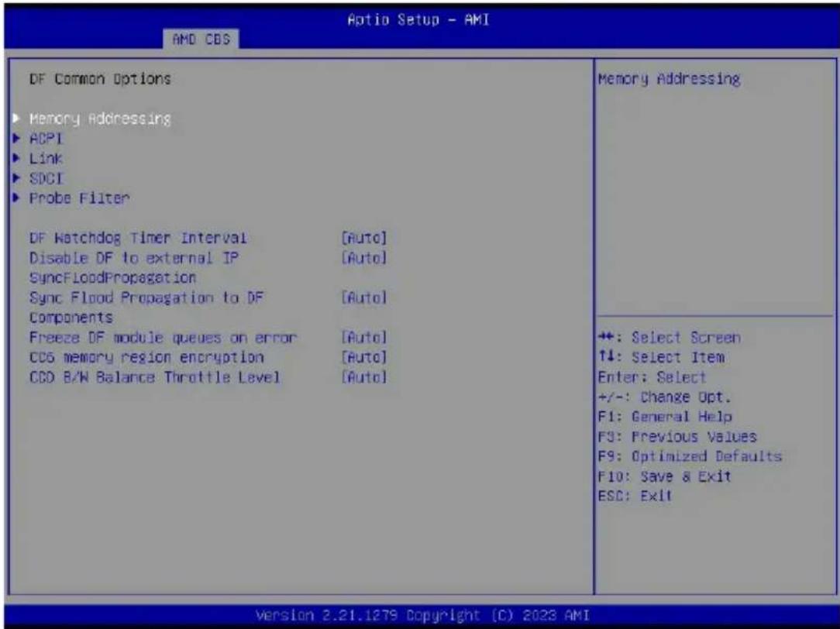The height and width of the screenshot is (629, 840).
Task: Click the +/-: Change Opt. hint
Action: point(664,397)
